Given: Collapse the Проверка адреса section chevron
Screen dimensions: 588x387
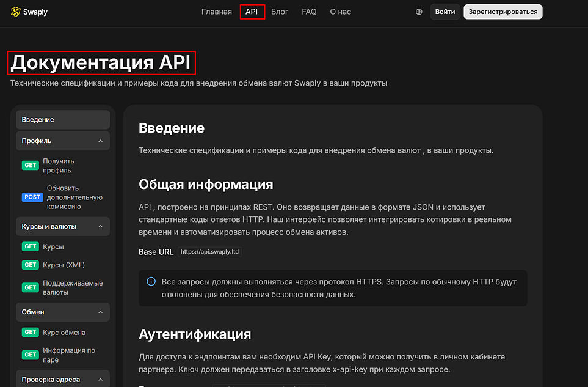Looking at the screenshot, I should coord(101,380).
